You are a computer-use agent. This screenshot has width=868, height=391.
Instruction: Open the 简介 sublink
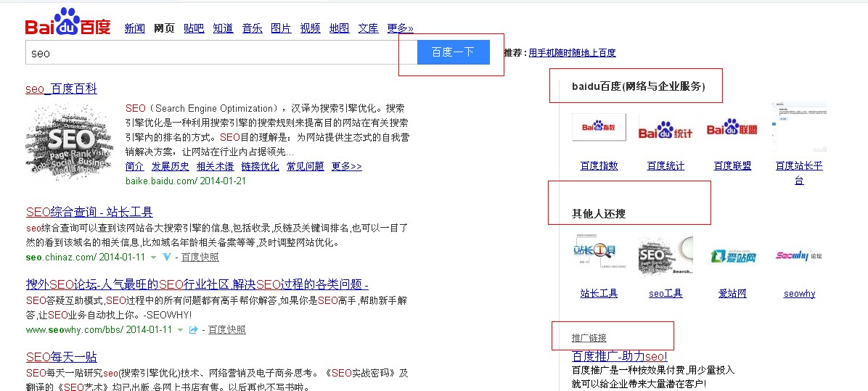click(134, 166)
